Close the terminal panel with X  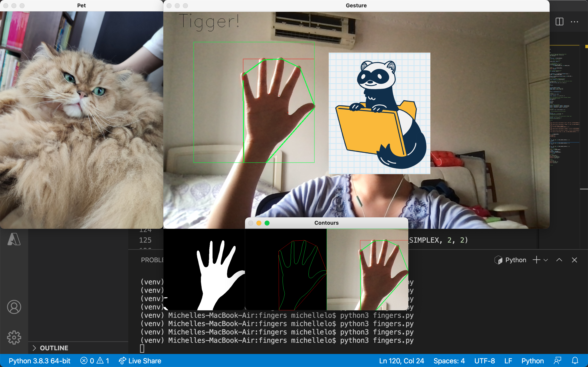(x=574, y=260)
